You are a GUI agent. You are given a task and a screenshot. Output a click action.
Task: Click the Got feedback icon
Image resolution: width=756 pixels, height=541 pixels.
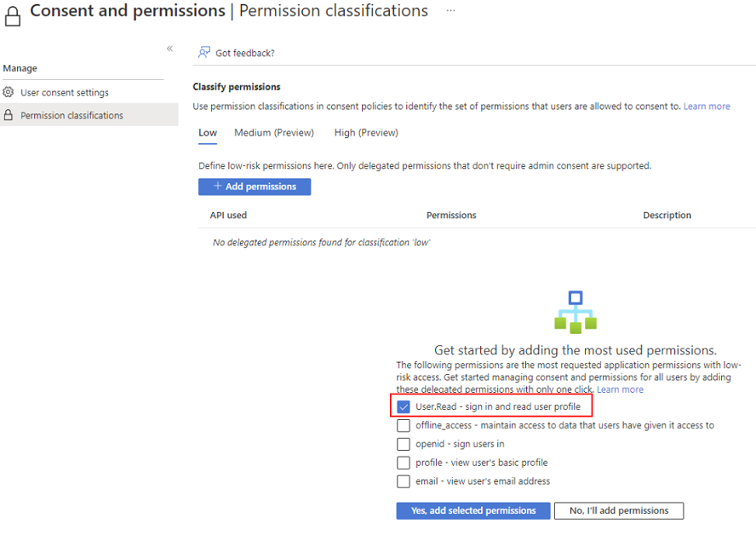[203, 53]
